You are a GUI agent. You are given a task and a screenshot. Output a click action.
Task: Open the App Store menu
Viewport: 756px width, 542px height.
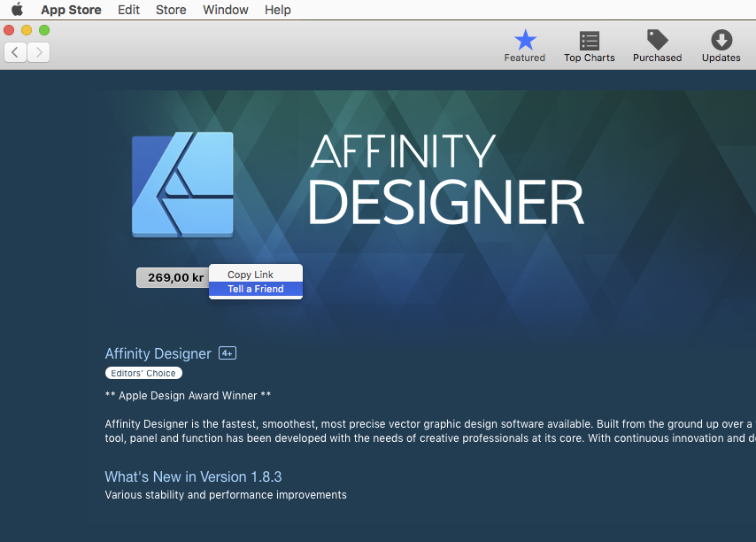[71, 10]
